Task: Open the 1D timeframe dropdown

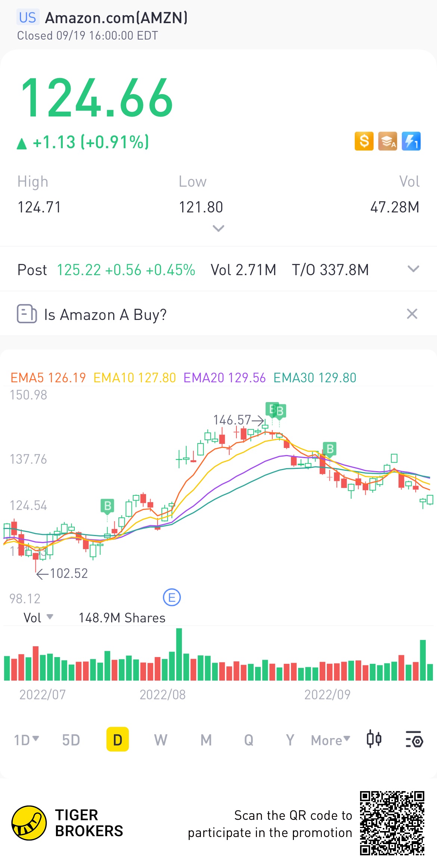Action: coord(27,740)
